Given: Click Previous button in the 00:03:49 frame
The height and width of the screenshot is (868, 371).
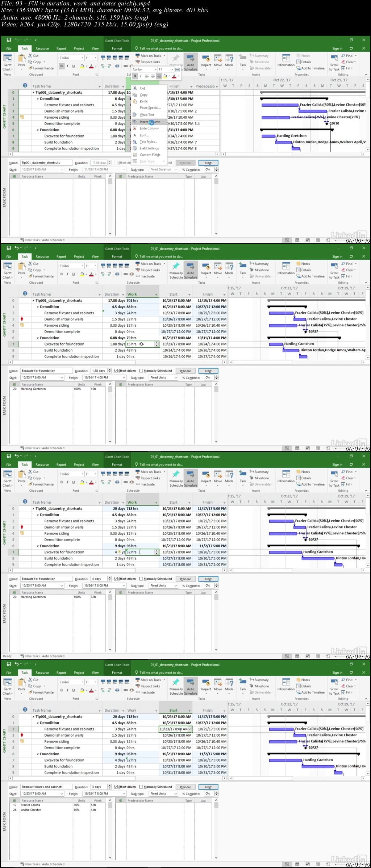Looking at the screenshot, I should coord(185,787).
